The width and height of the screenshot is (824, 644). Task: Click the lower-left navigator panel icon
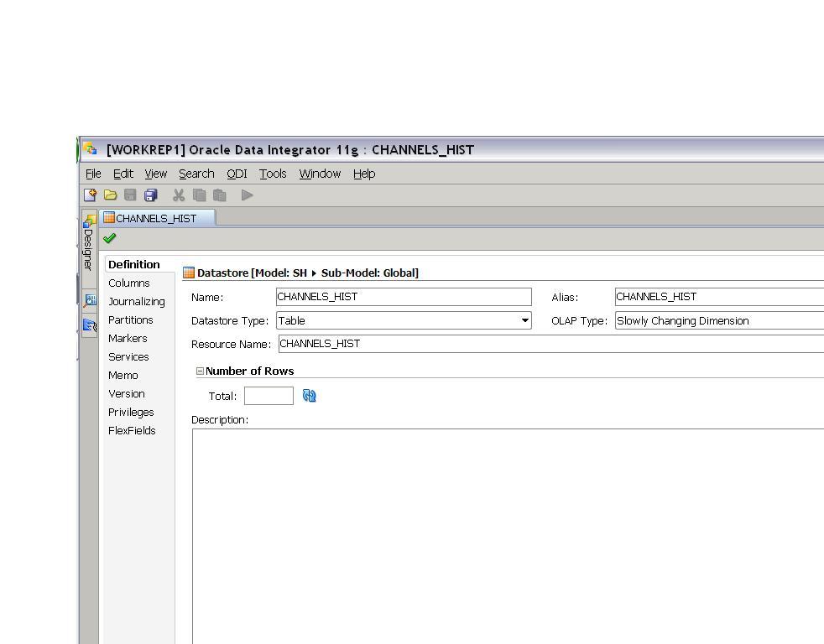[90, 325]
